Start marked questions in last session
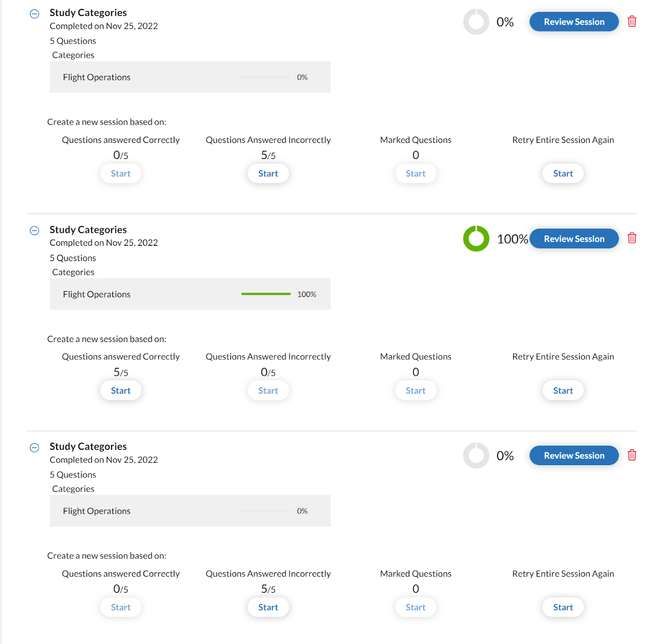This screenshot has width=661, height=644. pyautogui.click(x=416, y=607)
